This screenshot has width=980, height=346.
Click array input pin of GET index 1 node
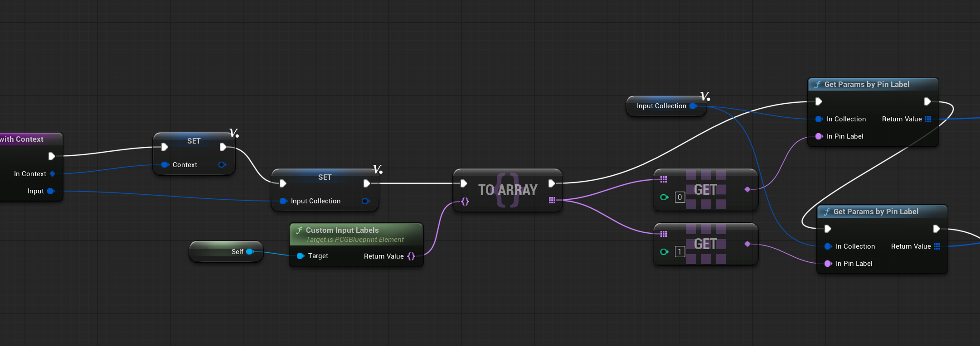click(664, 234)
